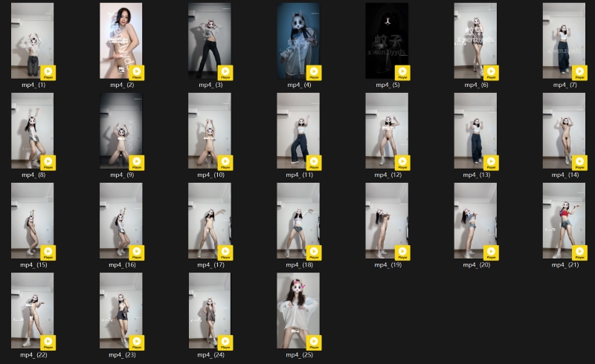The image size is (595, 364).
Task: Click the Player icon on mp4_ (24)
Action: [225, 342]
